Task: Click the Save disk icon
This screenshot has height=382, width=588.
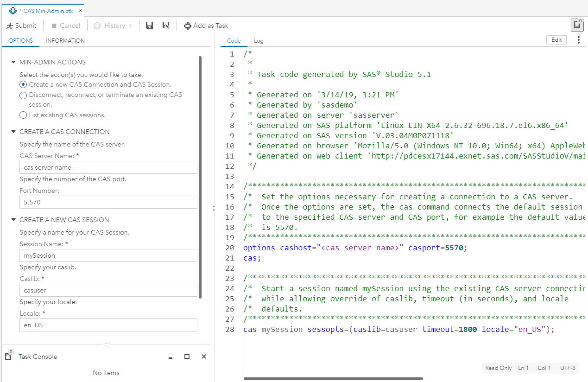Action: click(x=149, y=26)
